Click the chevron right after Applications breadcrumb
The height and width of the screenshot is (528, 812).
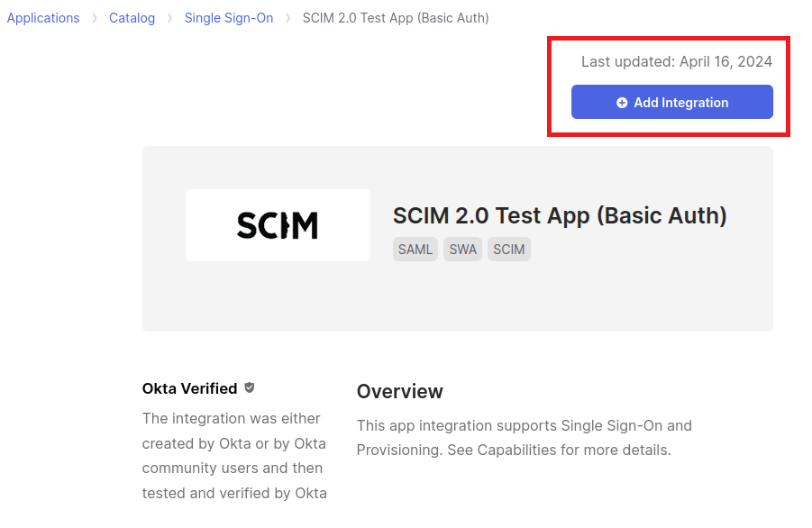pos(95,18)
